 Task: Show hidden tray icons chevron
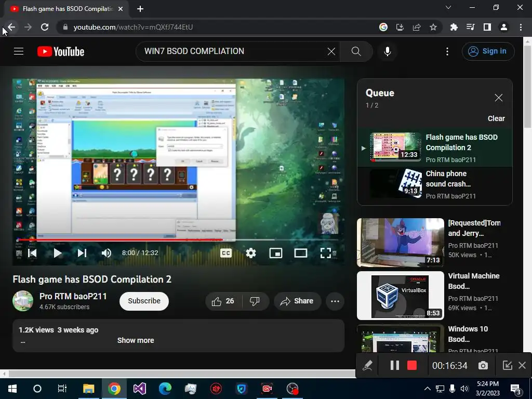pos(428,389)
